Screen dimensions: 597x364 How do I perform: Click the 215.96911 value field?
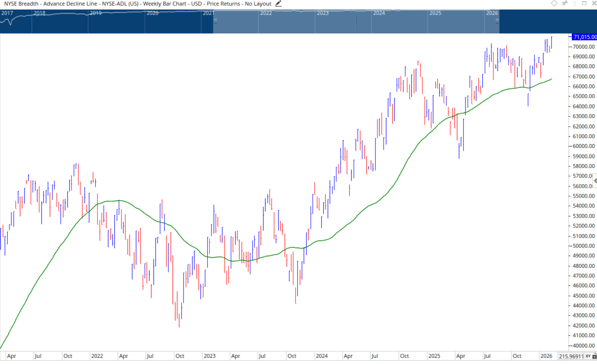(x=571, y=356)
